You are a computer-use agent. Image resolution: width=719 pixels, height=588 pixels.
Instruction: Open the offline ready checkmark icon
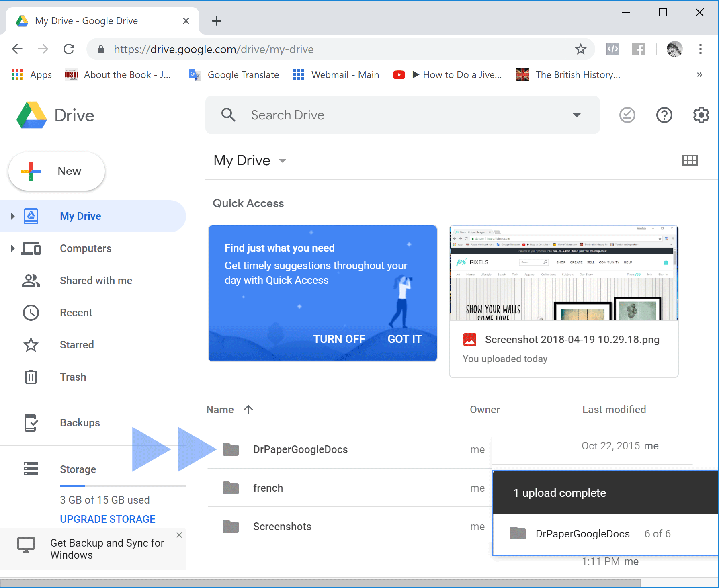(627, 115)
